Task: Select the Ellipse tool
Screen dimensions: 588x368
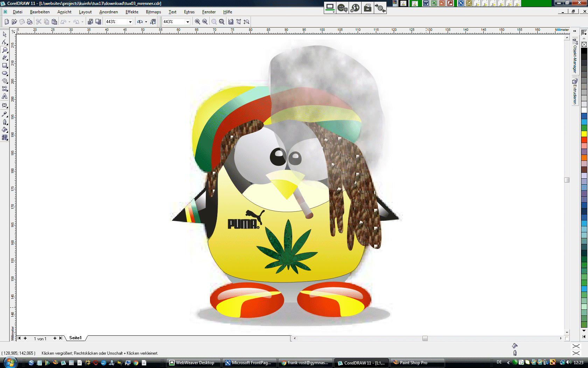Action: coord(5,73)
